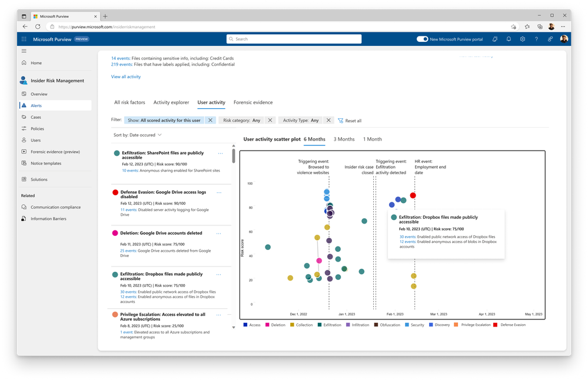
Task: Open more options for Dropbox files activity
Action: pos(218,275)
